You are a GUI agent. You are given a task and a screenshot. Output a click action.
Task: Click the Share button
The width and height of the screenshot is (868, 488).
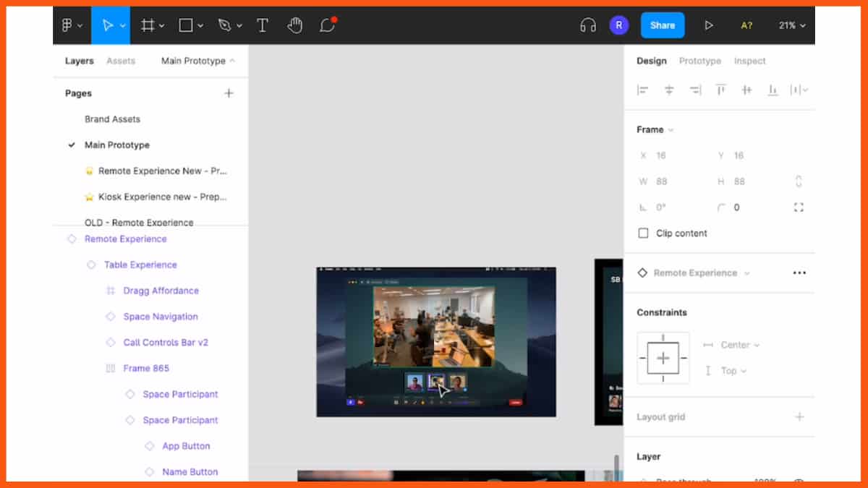point(662,25)
